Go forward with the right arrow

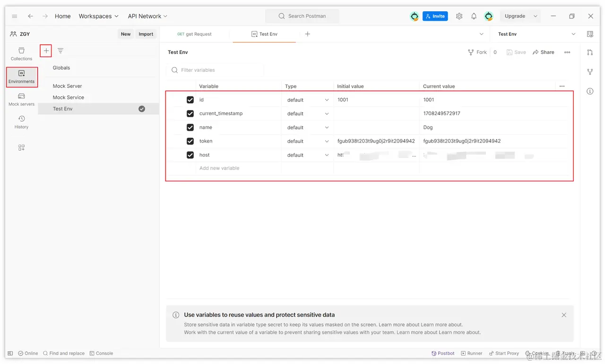click(x=45, y=16)
